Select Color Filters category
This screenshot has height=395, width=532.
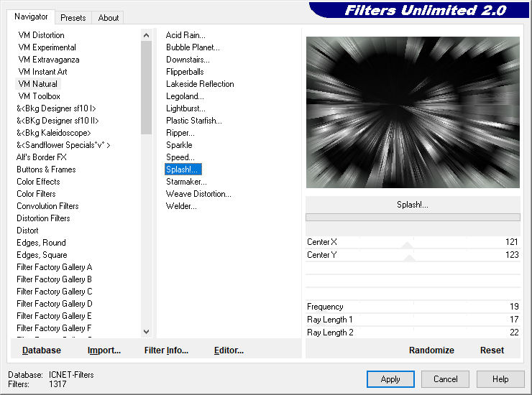(x=36, y=194)
